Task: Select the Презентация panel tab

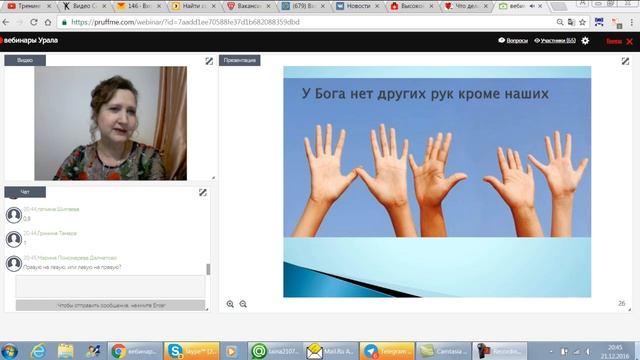Action: [x=240, y=60]
